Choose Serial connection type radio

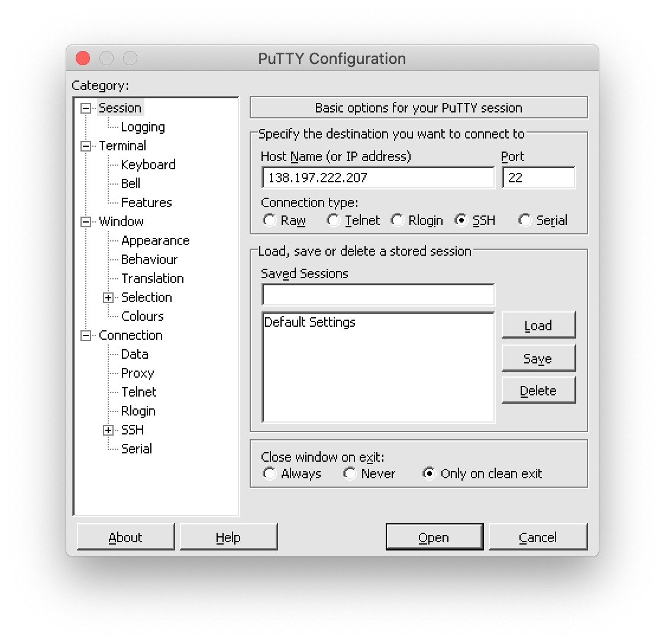pyautogui.click(x=525, y=220)
